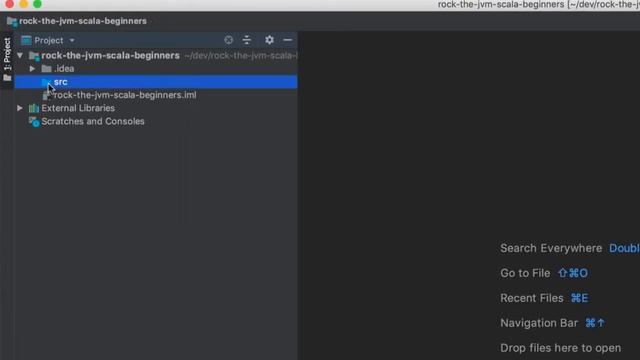Hide the Project tool window

pyautogui.click(x=288, y=40)
